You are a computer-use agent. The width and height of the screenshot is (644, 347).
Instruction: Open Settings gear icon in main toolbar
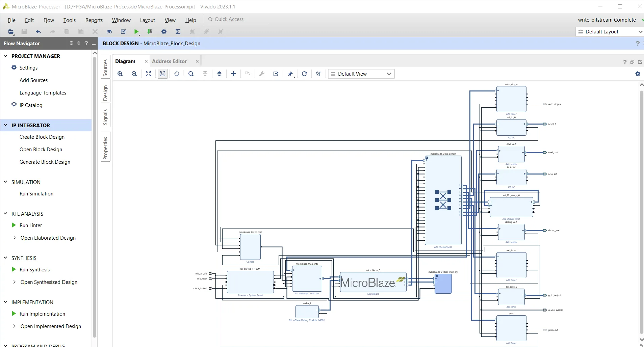click(164, 32)
